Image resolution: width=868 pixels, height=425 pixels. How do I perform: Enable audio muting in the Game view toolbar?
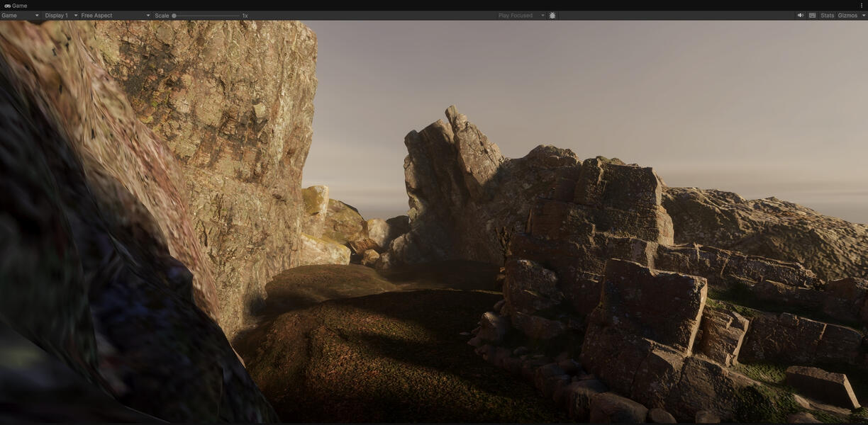pos(800,15)
